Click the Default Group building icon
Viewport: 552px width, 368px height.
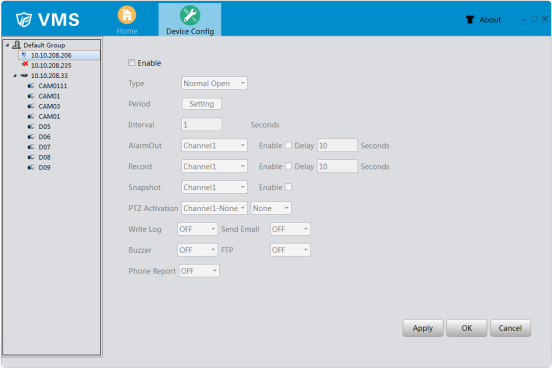point(16,45)
